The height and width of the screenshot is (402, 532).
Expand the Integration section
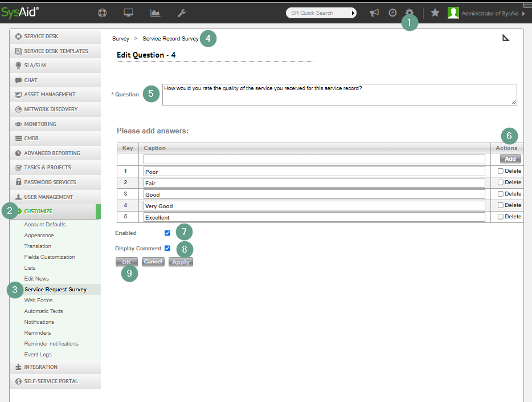[x=55, y=367]
